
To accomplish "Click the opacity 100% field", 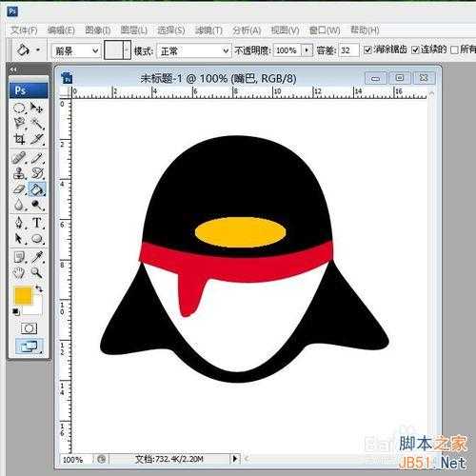I will coord(287,50).
